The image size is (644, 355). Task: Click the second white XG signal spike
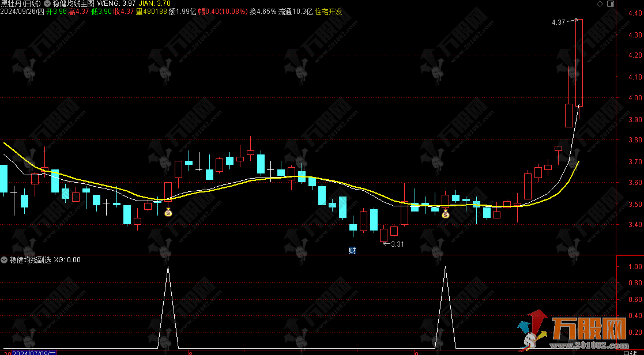point(445,308)
